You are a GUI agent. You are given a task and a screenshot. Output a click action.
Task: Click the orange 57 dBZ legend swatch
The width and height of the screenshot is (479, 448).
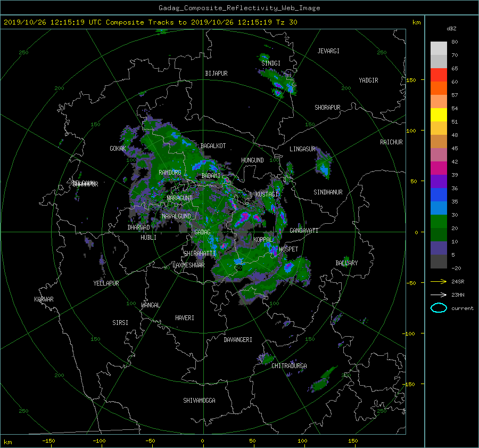(439, 88)
